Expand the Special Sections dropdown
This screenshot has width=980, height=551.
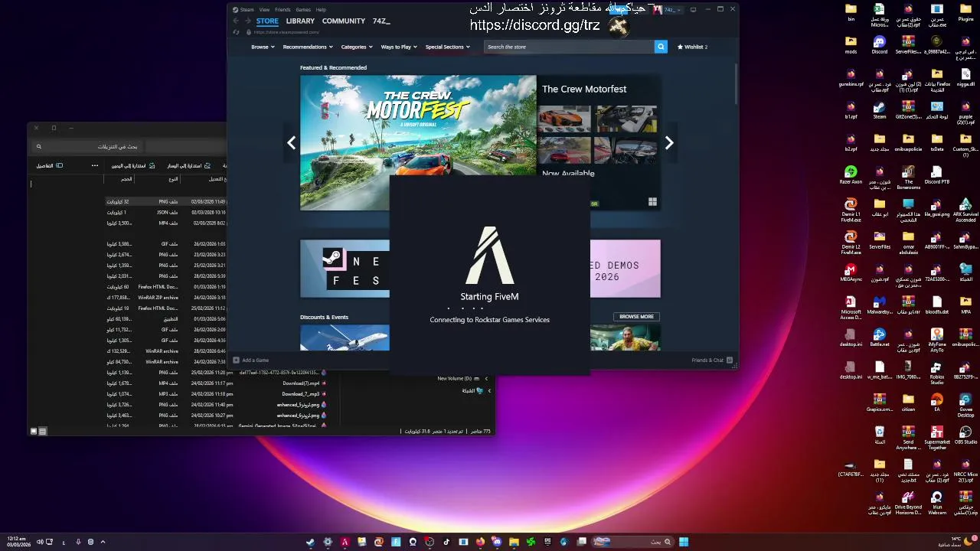point(447,47)
